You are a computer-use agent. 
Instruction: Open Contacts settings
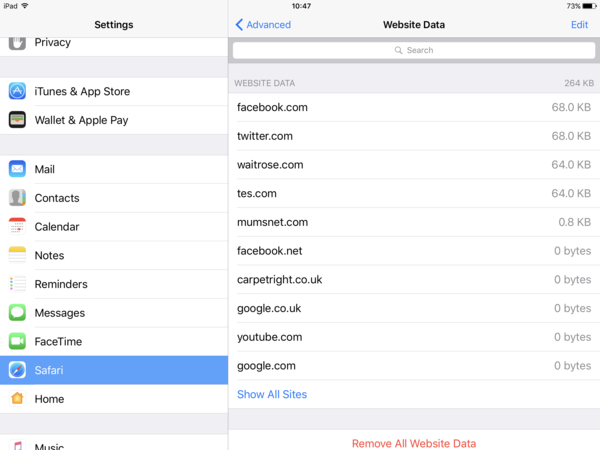[x=114, y=198]
